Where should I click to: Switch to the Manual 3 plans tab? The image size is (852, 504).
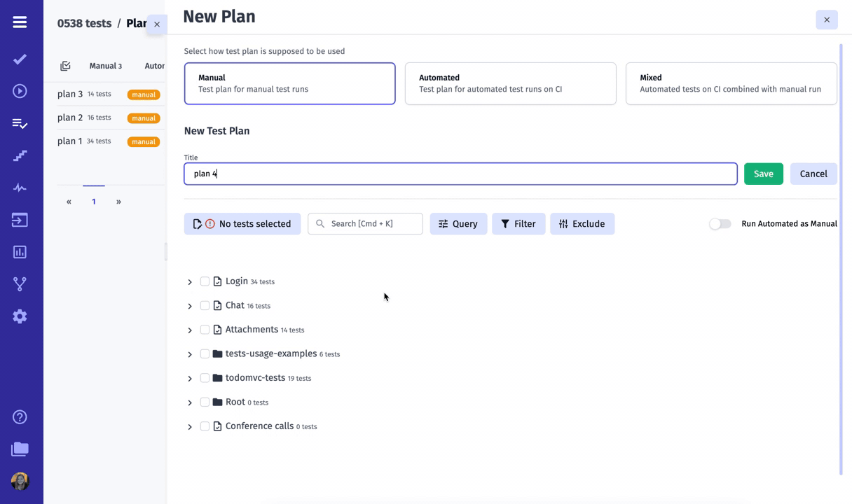[106, 66]
